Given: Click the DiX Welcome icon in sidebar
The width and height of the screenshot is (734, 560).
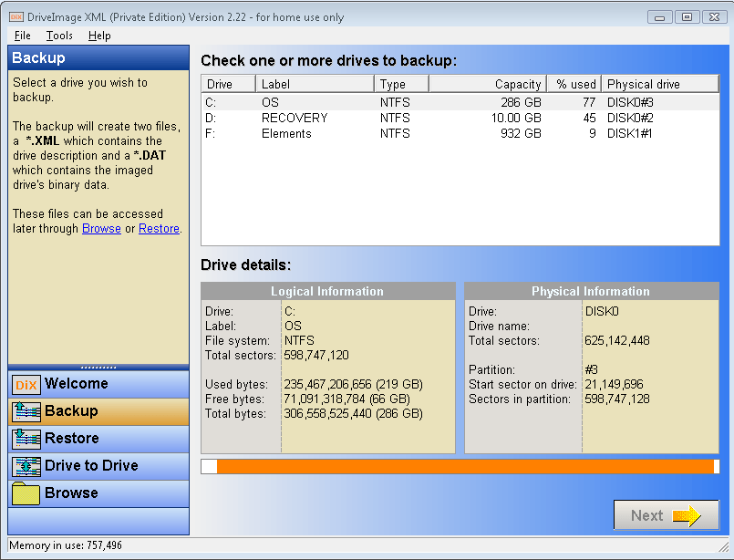Looking at the screenshot, I should pos(26,385).
